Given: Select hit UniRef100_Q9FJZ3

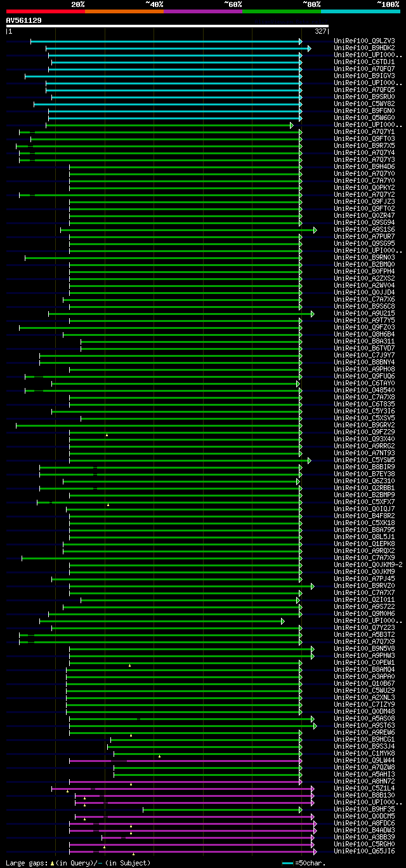Looking at the screenshot, I should tap(364, 202).
